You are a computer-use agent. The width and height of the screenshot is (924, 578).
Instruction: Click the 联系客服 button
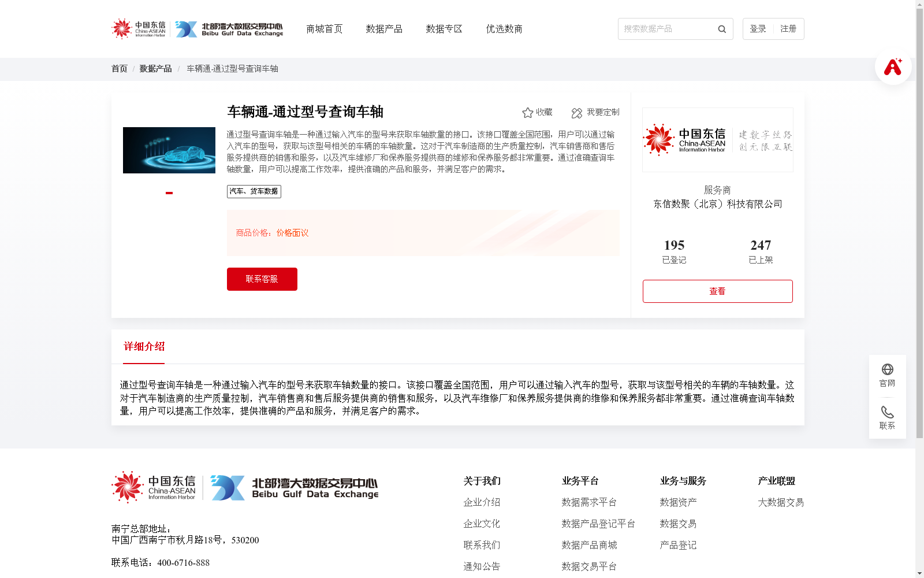pos(262,279)
